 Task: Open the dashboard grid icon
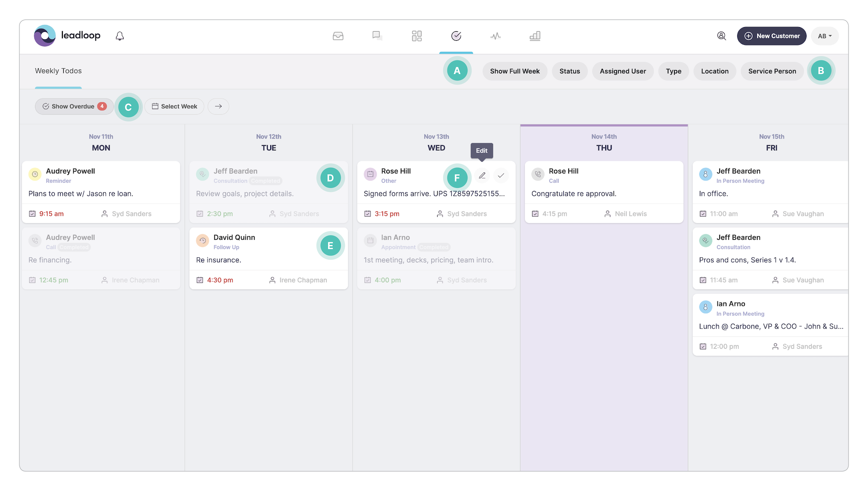416,36
